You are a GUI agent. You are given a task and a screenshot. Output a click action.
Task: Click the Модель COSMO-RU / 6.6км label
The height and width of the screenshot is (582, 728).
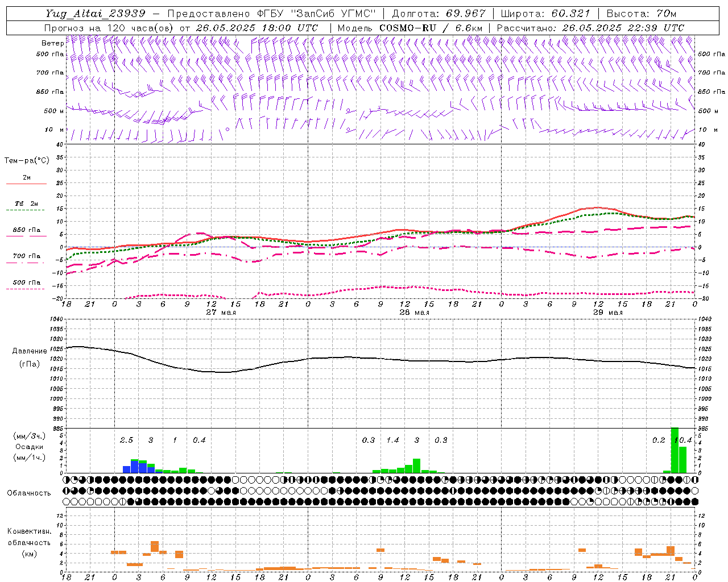pos(409,28)
